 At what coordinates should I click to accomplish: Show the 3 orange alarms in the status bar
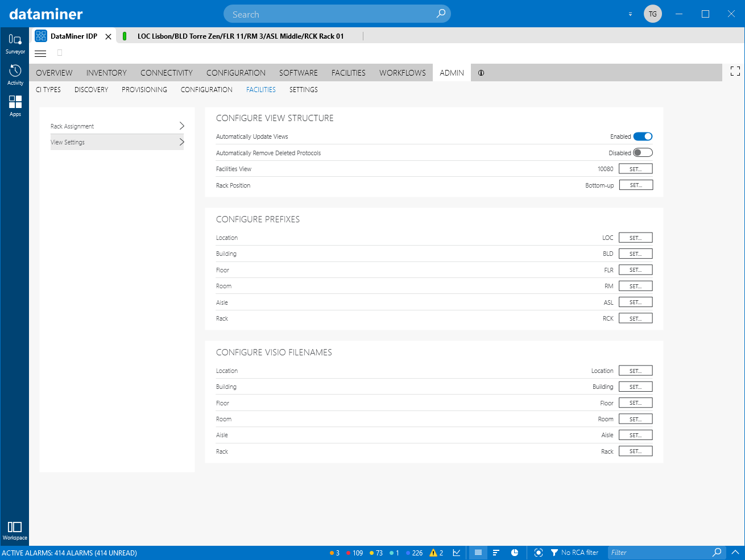334,553
